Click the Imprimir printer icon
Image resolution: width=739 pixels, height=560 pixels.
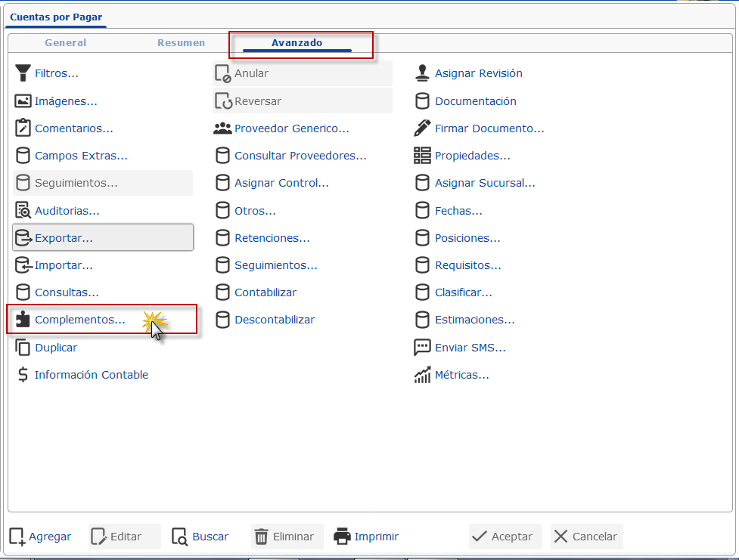(x=342, y=537)
